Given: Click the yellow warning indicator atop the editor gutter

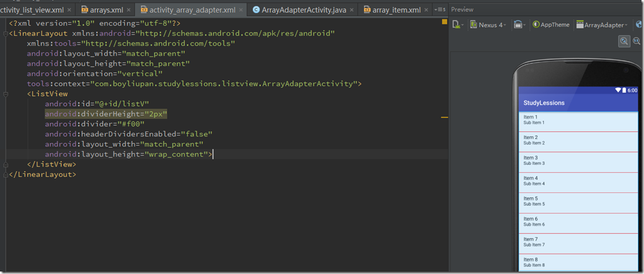Looking at the screenshot, I should pos(444,22).
